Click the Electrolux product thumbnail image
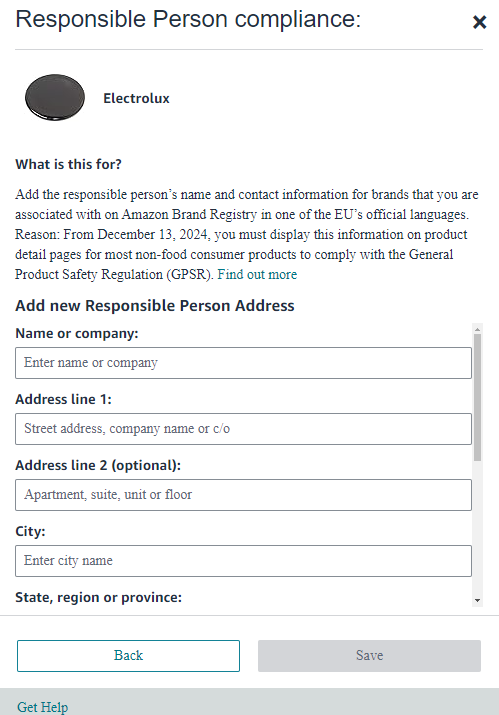This screenshot has width=499, height=715. tap(55, 98)
